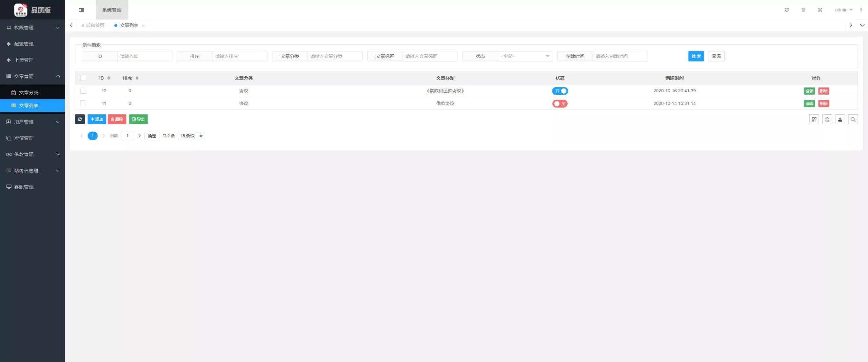The width and height of the screenshot is (868, 362).
Task: Click the refresh icon in top header
Action: click(x=787, y=10)
